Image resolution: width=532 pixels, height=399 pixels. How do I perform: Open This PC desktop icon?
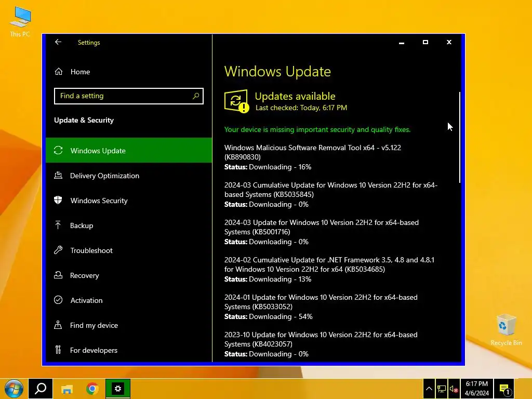click(20, 22)
